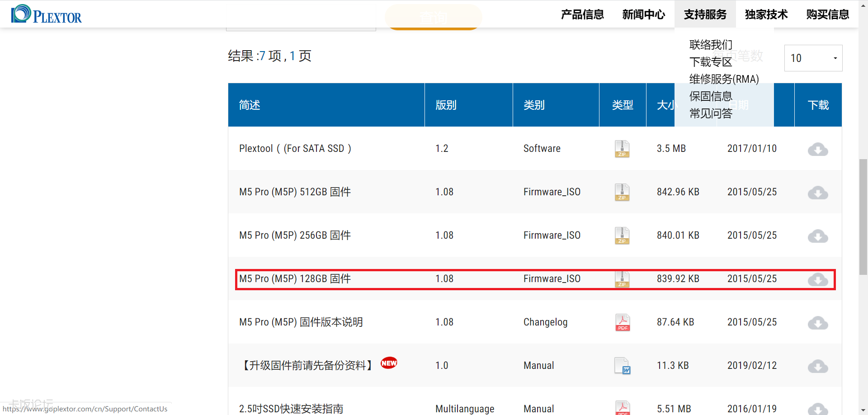
Task: Click the 结果 :7 项 , 1 页 summary text
Action: click(269, 56)
